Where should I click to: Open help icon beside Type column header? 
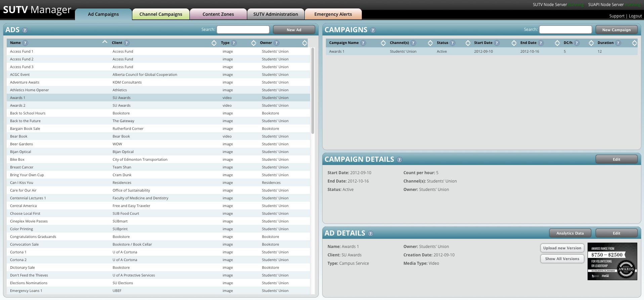(x=234, y=43)
